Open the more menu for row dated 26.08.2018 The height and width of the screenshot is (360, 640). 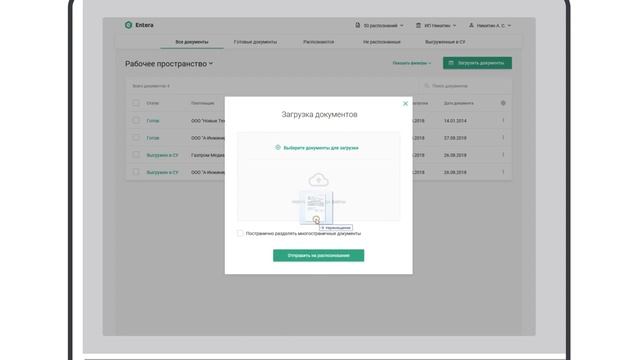(503, 155)
